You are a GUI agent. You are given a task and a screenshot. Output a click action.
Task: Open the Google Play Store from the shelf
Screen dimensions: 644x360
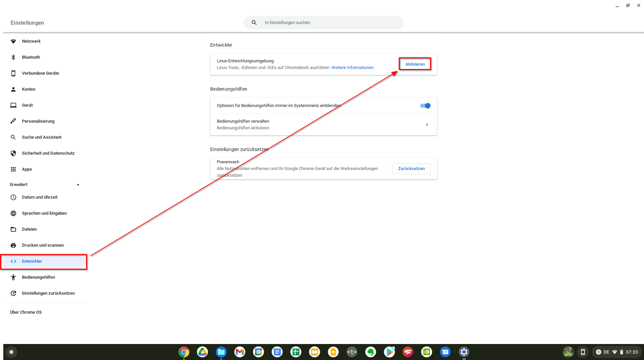pos(389,352)
